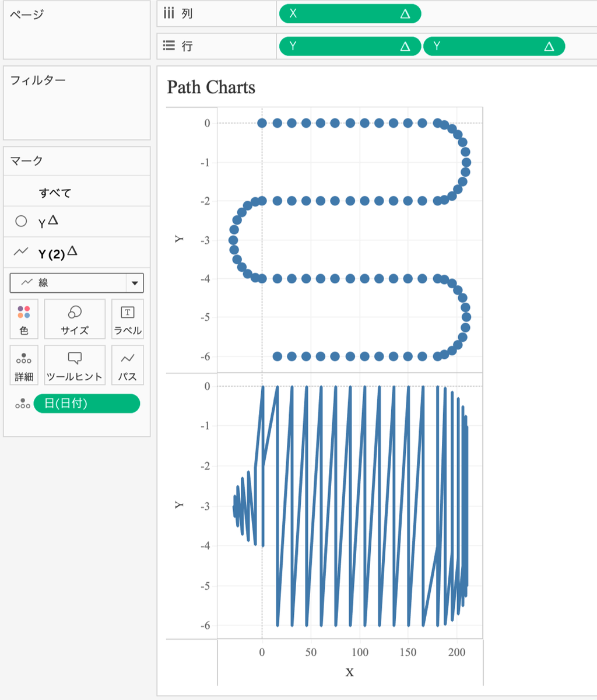Click the first Y pill in rows shelf
Image resolution: width=597 pixels, height=700 pixels.
(x=350, y=46)
